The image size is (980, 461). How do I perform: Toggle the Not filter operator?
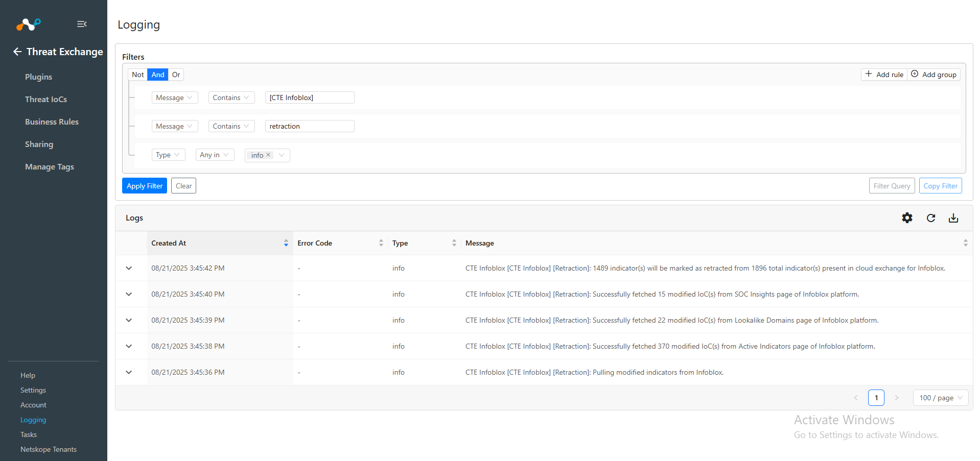138,75
